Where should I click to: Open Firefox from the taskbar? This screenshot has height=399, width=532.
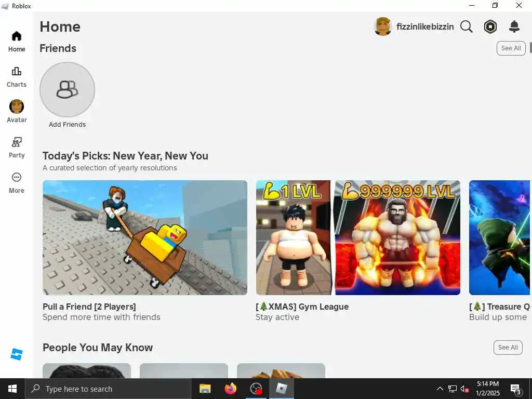pyautogui.click(x=231, y=389)
